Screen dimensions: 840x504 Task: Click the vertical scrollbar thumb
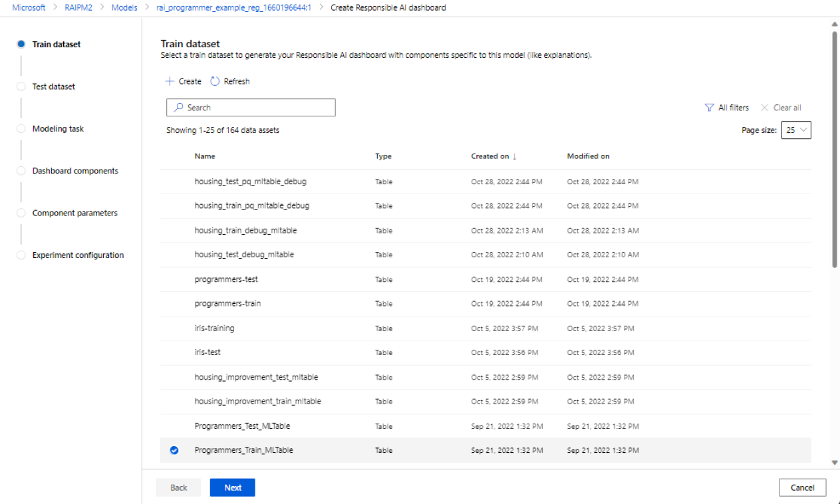(x=835, y=150)
